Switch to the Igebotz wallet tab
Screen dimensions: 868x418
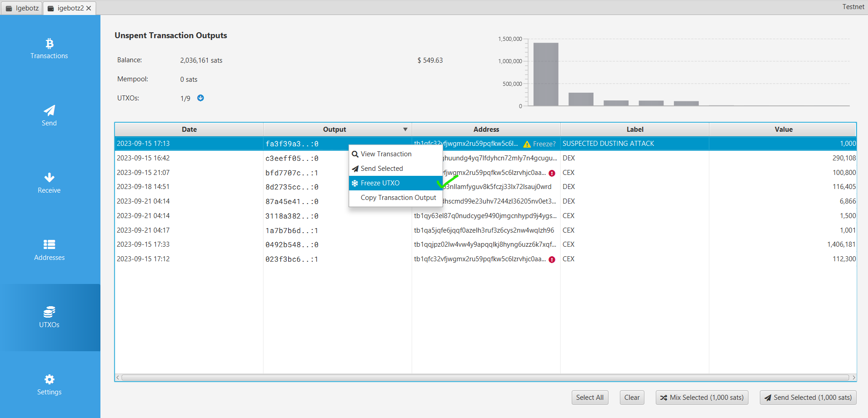click(22, 8)
